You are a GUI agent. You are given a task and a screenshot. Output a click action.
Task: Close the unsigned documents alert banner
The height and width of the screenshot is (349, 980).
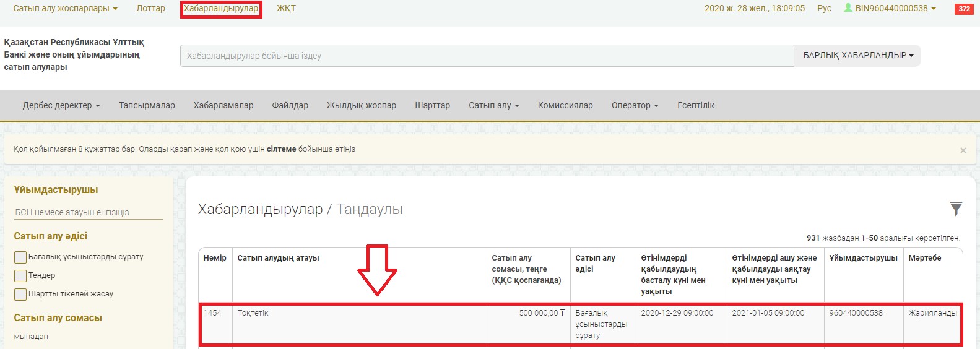pos(963,150)
